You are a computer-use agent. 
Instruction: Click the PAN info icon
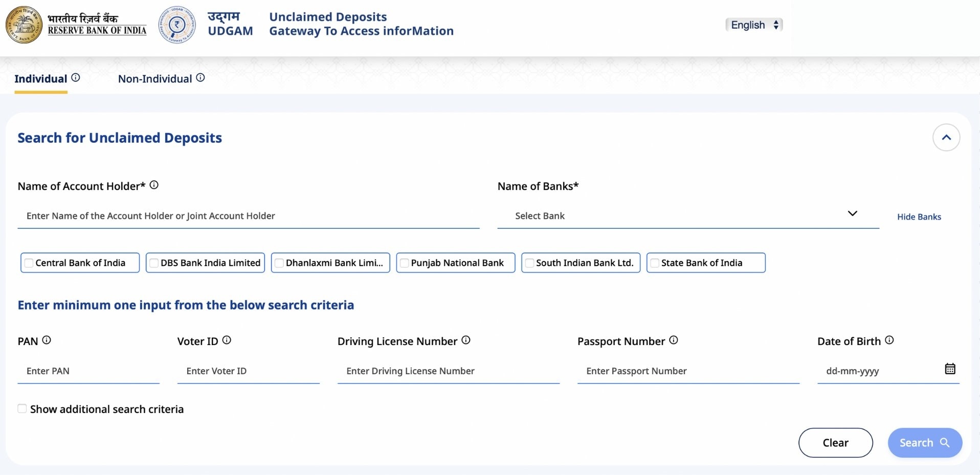click(47, 340)
